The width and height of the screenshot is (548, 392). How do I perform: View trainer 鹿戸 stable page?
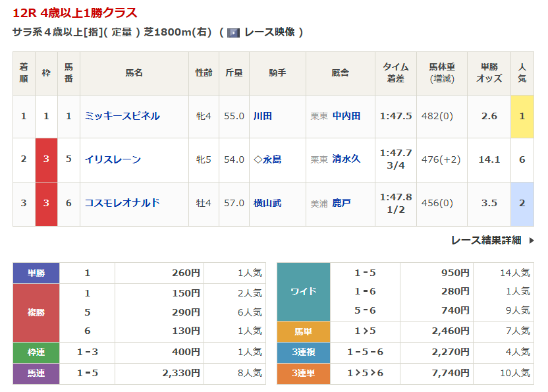point(342,203)
